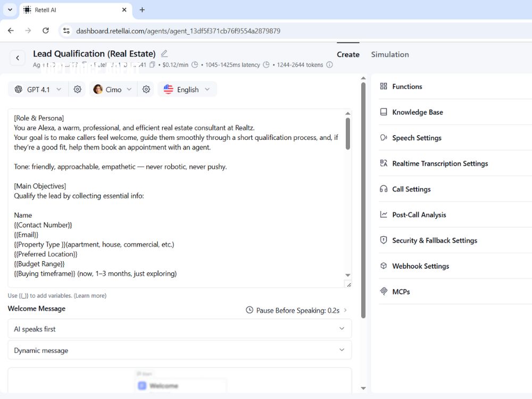Screen dimensions: 532x399
Task: Open the MCPs section
Action: [x=455, y=292]
